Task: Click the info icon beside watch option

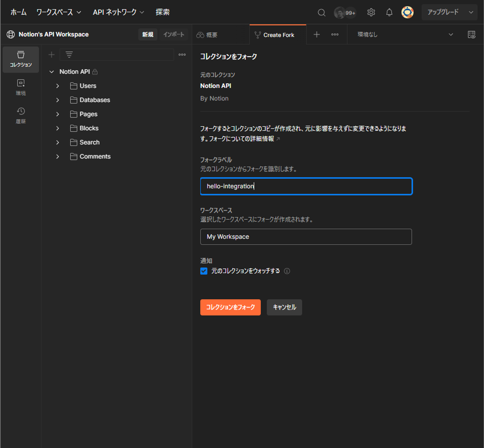Action: (x=287, y=271)
